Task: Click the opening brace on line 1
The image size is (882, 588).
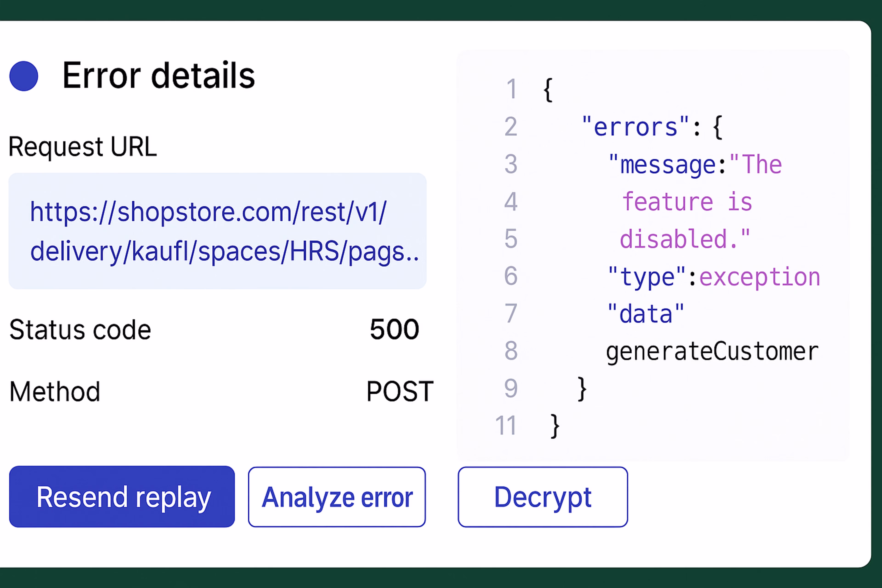Action: tap(548, 90)
